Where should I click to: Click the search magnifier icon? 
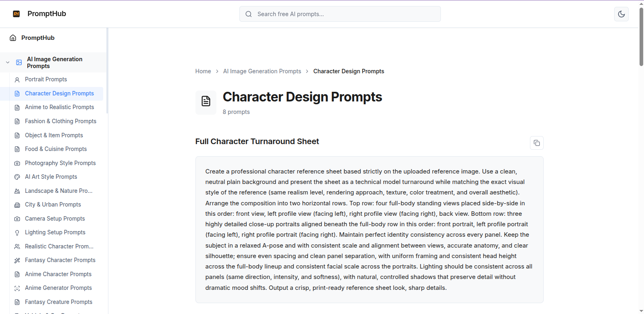249,14
